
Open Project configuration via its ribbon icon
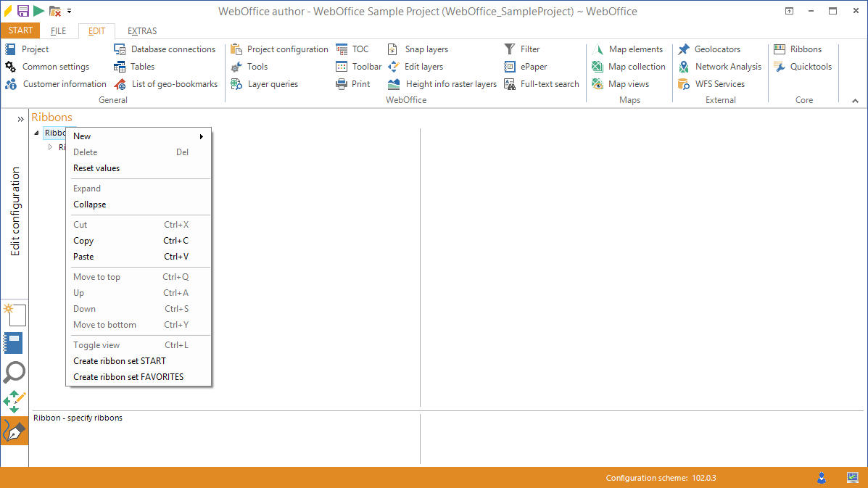(236, 49)
